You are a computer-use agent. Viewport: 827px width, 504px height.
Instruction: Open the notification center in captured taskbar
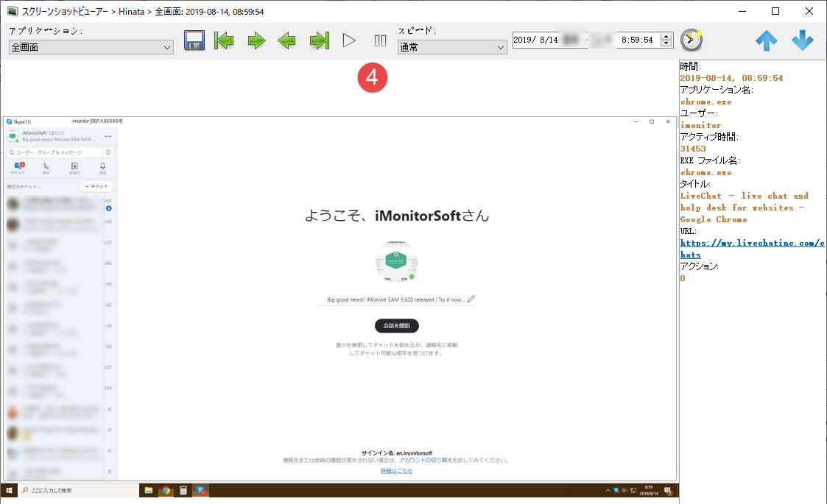[668, 491]
